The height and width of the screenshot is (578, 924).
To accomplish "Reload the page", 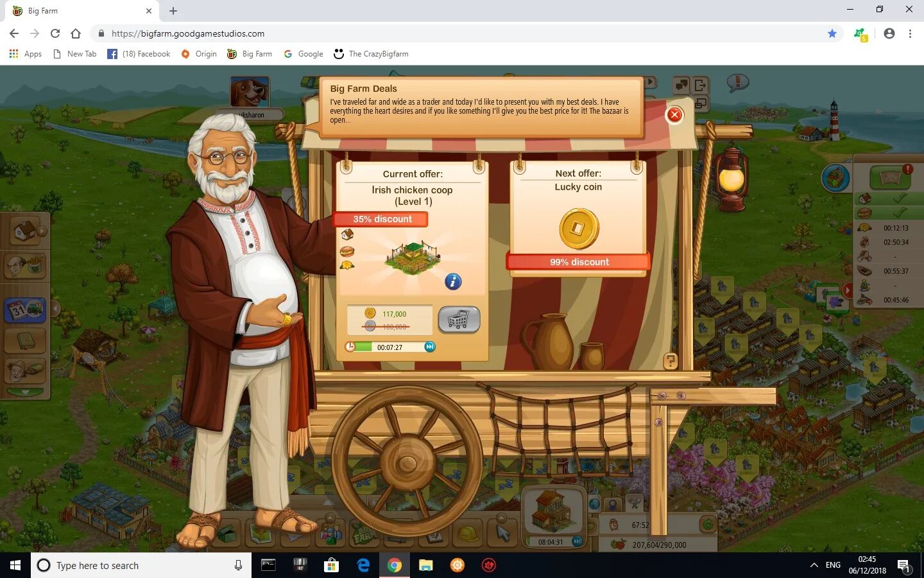I will point(55,33).
